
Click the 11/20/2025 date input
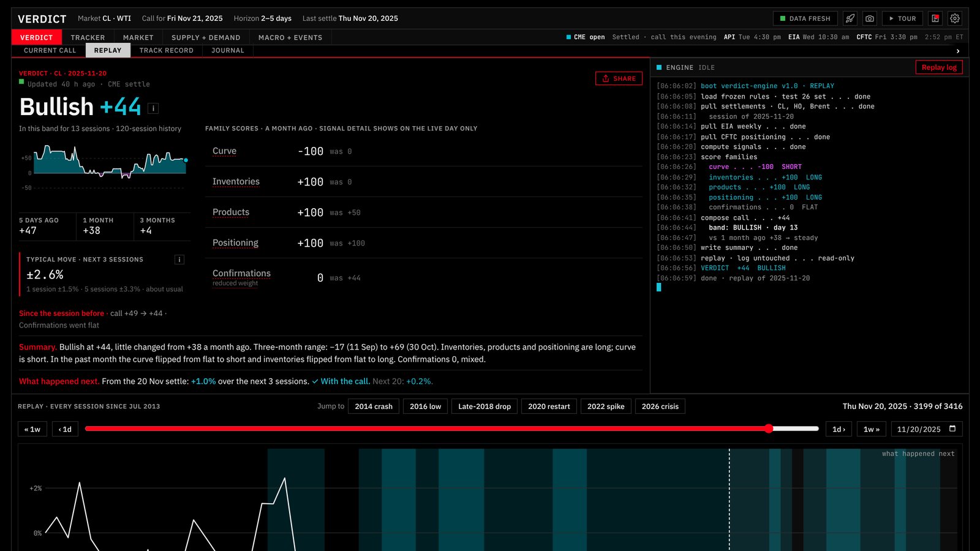point(927,429)
